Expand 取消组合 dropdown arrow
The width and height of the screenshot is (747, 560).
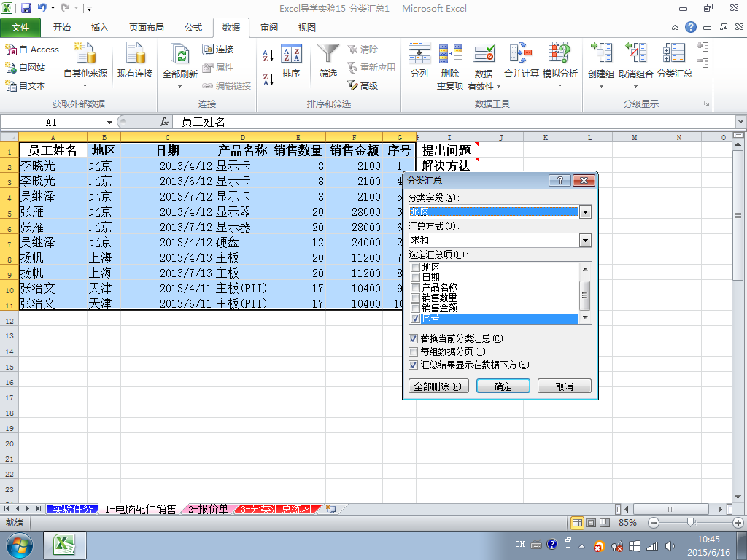click(x=635, y=87)
